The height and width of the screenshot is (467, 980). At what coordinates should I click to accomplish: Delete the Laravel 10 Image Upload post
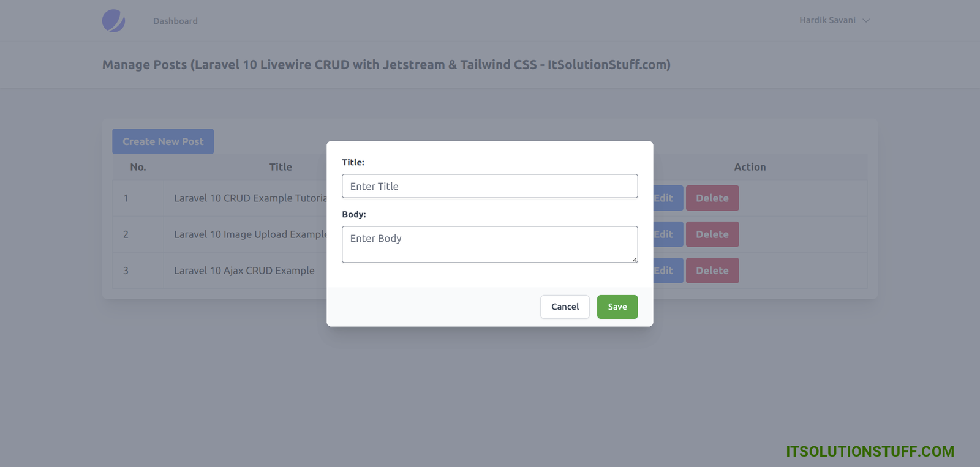(x=712, y=234)
